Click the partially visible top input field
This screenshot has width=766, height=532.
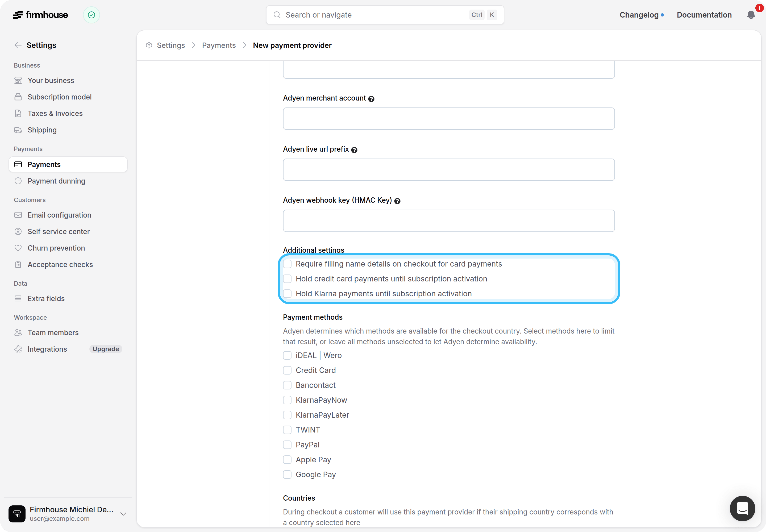449,70
